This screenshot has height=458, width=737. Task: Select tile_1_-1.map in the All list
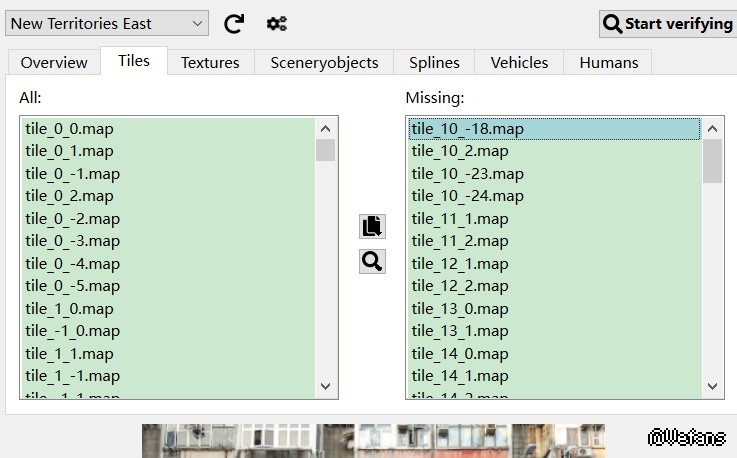point(72,376)
